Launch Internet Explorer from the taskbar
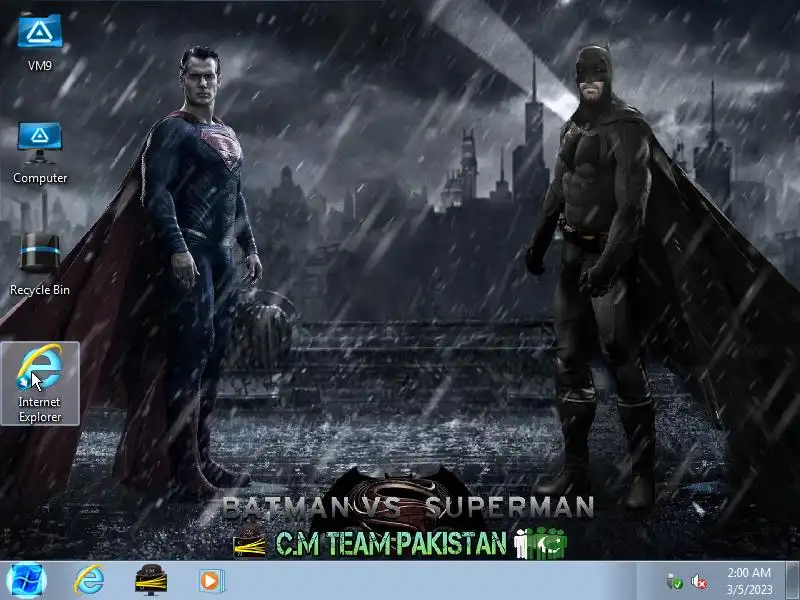Viewport: 800px width, 600px height. tap(89, 581)
